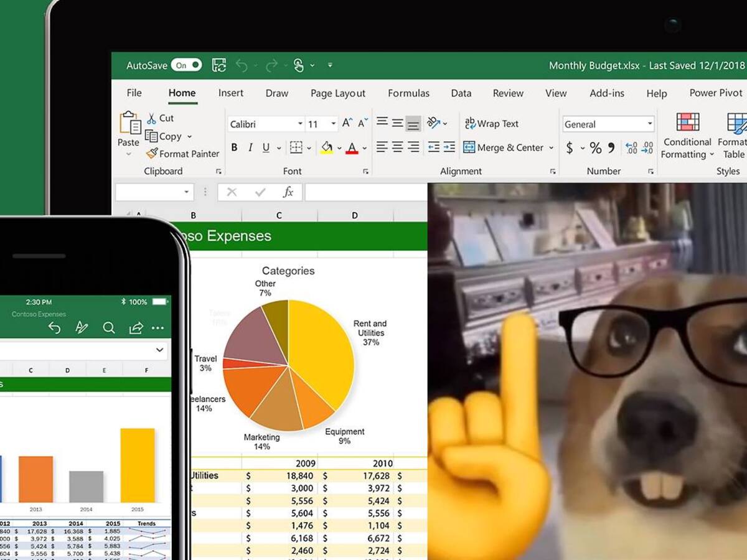Select the red font color swatch
747x560 pixels.
click(352, 152)
